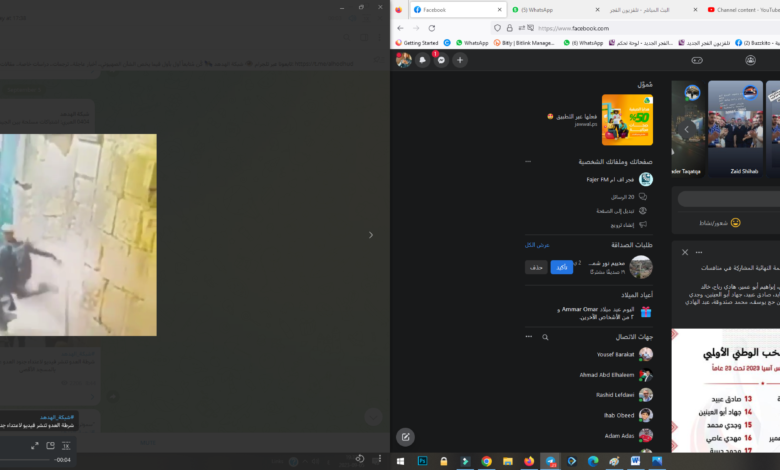
Task: Open Messenger icon with red badge
Action: coord(441,60)
